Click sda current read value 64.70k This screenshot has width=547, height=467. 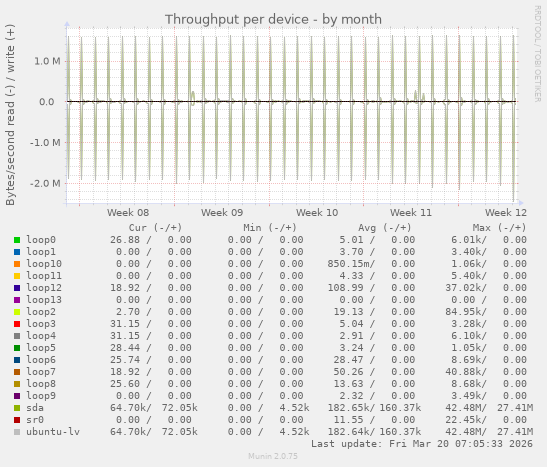point(128,408)
